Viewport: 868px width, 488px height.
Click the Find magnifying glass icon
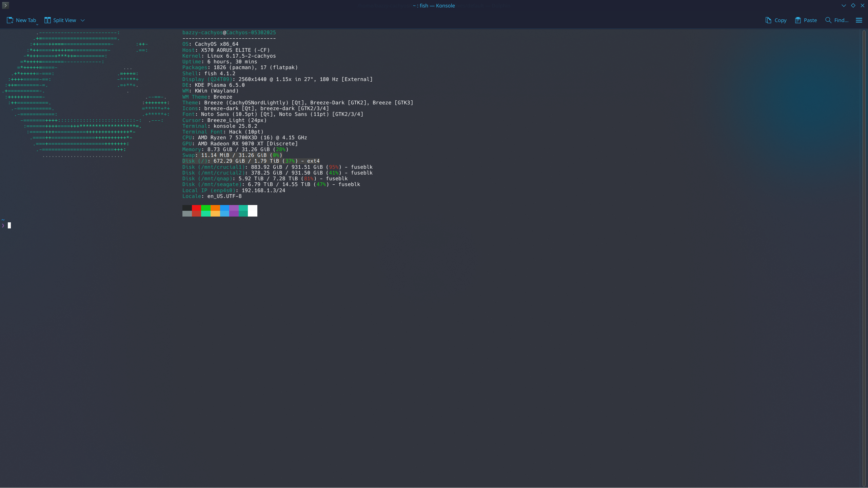click(828, 20)
